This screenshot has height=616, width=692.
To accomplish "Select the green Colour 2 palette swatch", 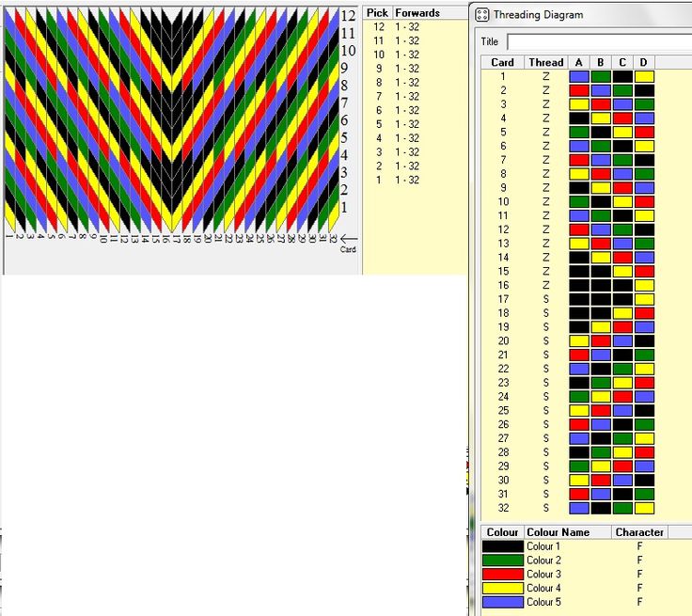I will click(x=502, y=561).
